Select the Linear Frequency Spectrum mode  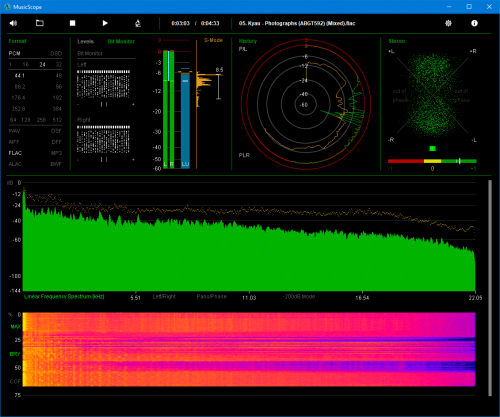64,296
